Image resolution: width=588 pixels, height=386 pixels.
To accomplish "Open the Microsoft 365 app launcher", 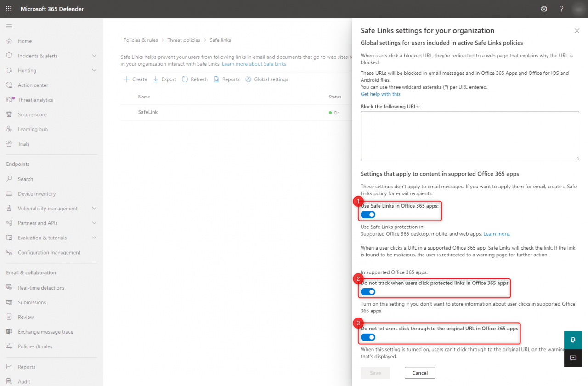I will (8, 9).
